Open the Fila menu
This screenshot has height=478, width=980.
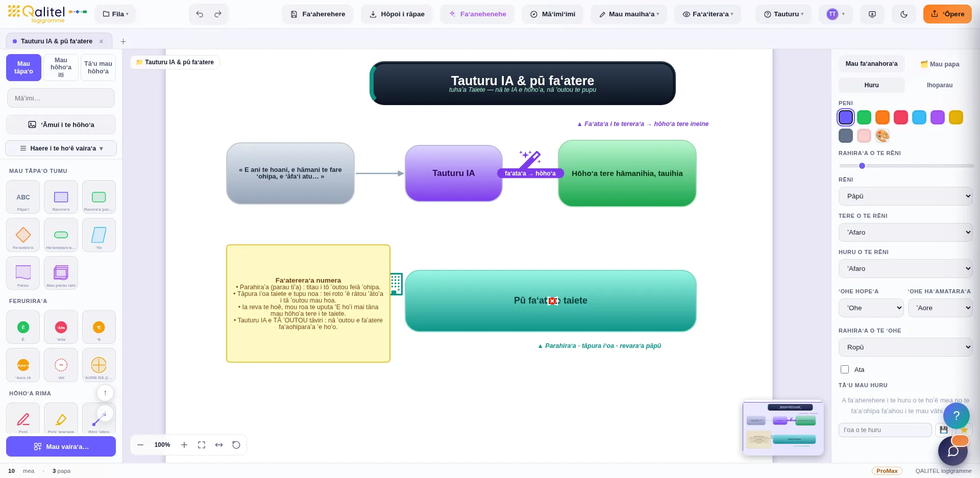[x=115, y=14]
